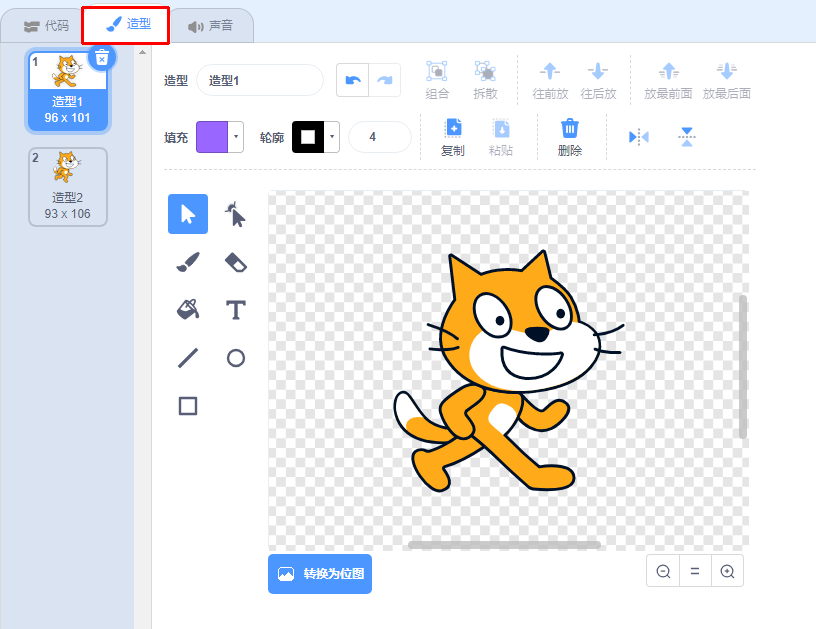The width and height of the screenshot is (816, 629).
Task: Click the 拆散 ungroup icon
Action: point(485,71)
